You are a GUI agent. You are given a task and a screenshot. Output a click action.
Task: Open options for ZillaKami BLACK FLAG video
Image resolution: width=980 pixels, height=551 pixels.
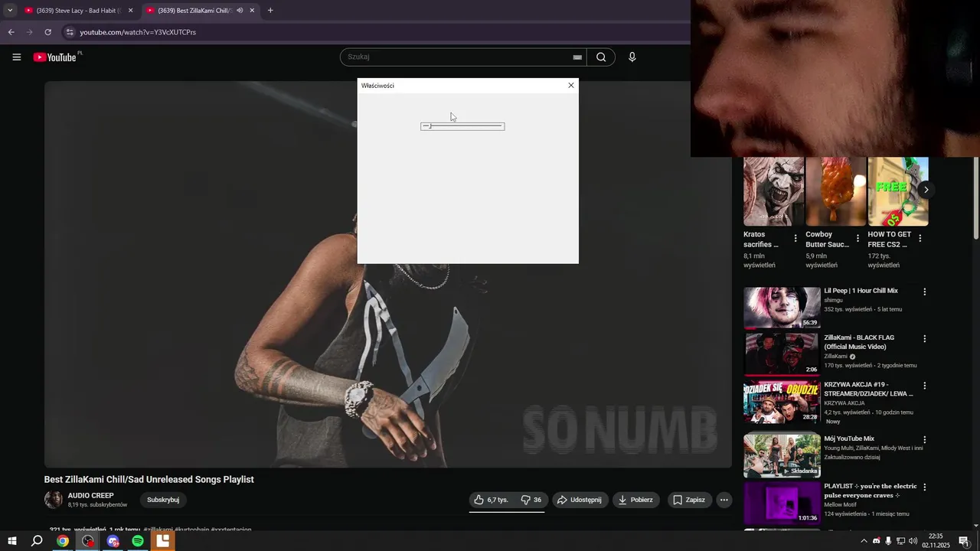[924, 338]
